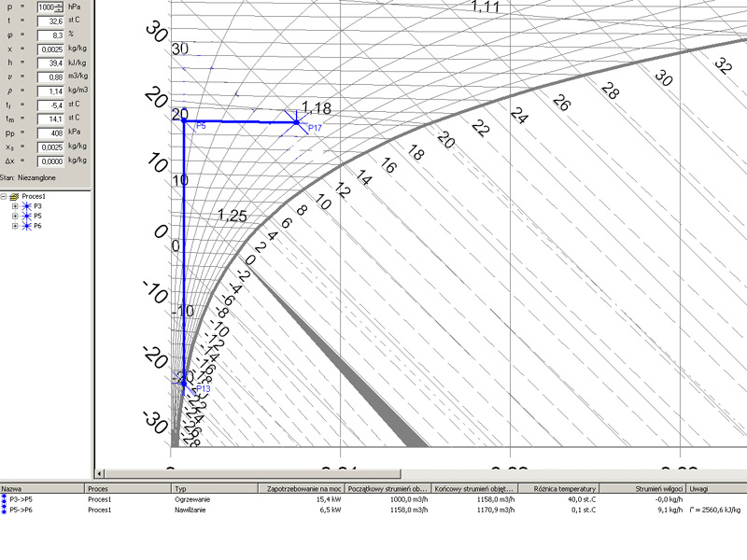Click the blue star icon beside tree item P5
This screenshot has width=747, height=560.
click(26, 217)
